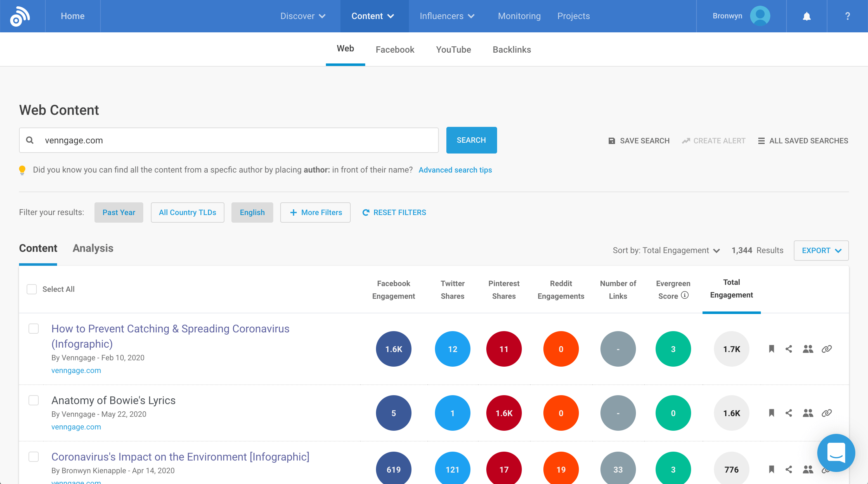Open How to Prevent Catching Coronavirus article
Screen dimensions: 868x484
pyautogui.click(x=170, y=336)
